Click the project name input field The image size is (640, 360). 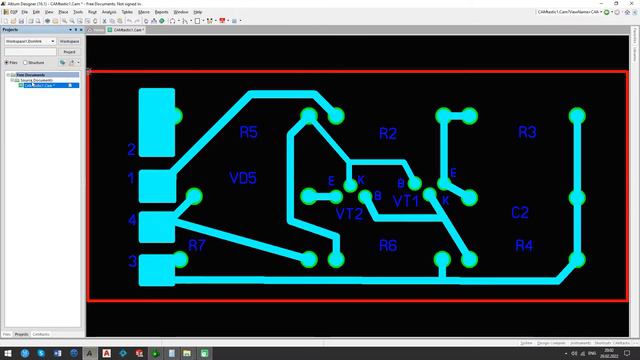[30, 52]
